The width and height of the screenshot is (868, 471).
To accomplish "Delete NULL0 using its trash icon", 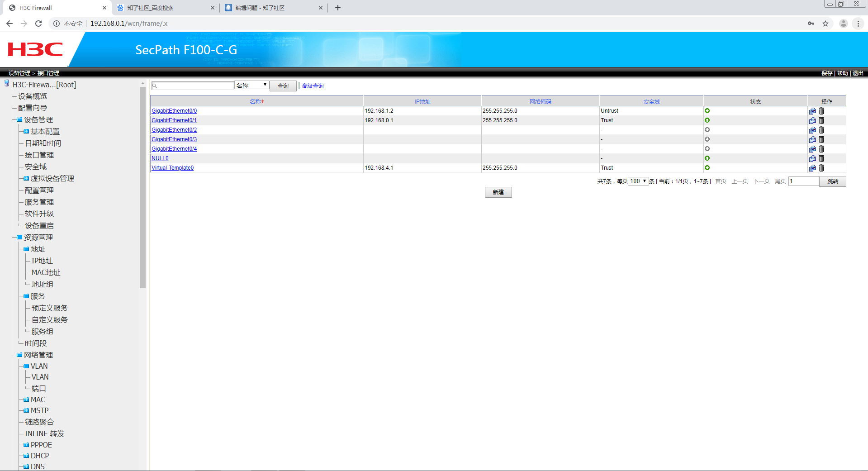I will pos(821,158).
